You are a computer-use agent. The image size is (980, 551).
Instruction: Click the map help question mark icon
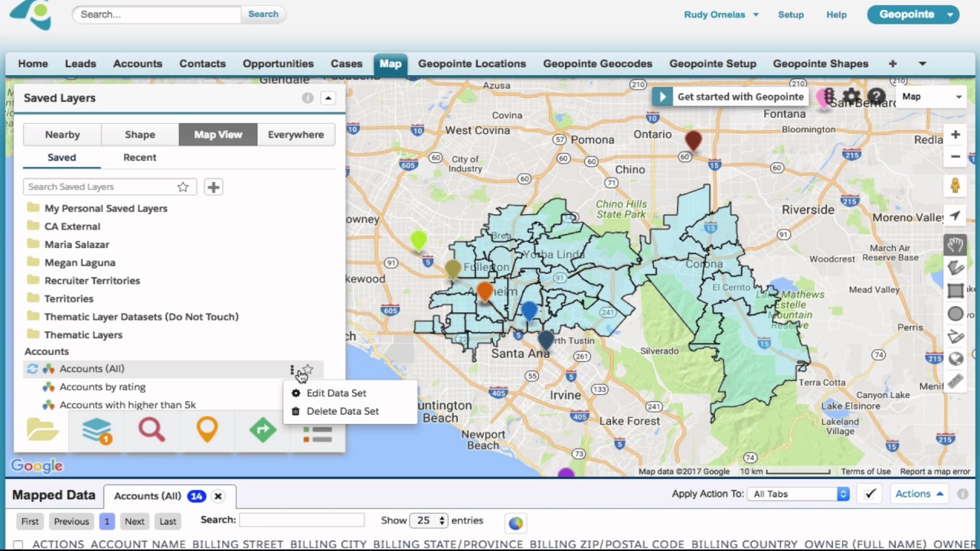click(876, 97)
